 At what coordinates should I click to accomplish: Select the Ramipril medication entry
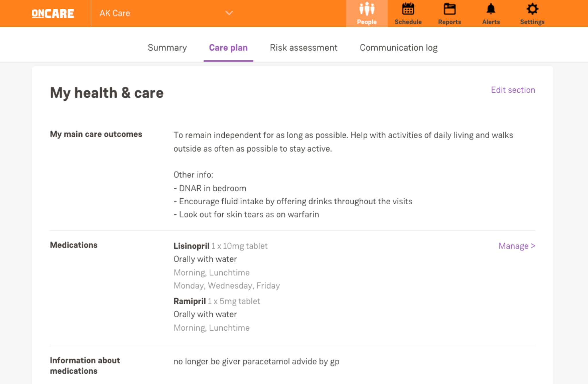tap(190, 301)
